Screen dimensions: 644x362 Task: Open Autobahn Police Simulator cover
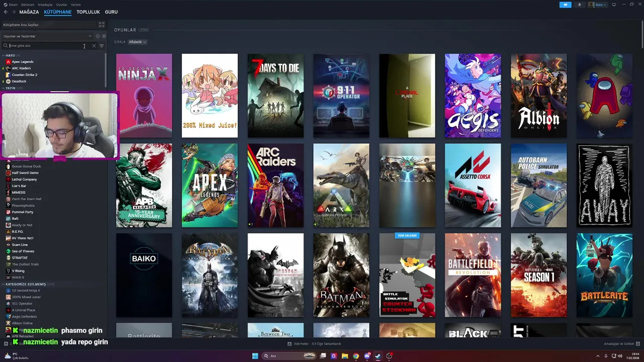click(x=539, y=186)
